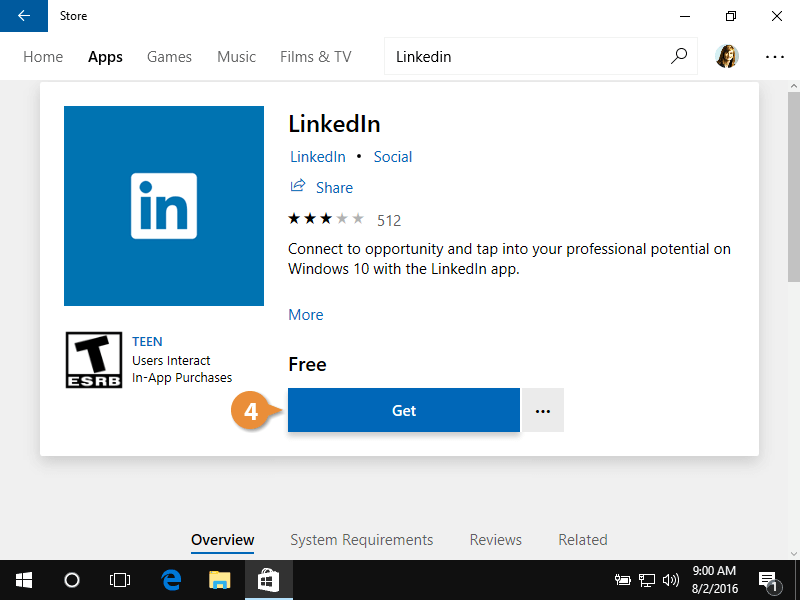The image size is (800, 600).
Task: Open more actions next to Get
Action: tap(543, 410)
